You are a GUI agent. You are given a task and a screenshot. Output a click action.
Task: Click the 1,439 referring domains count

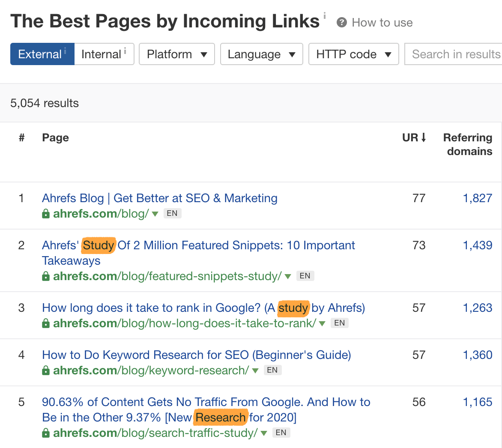[478, 245]
